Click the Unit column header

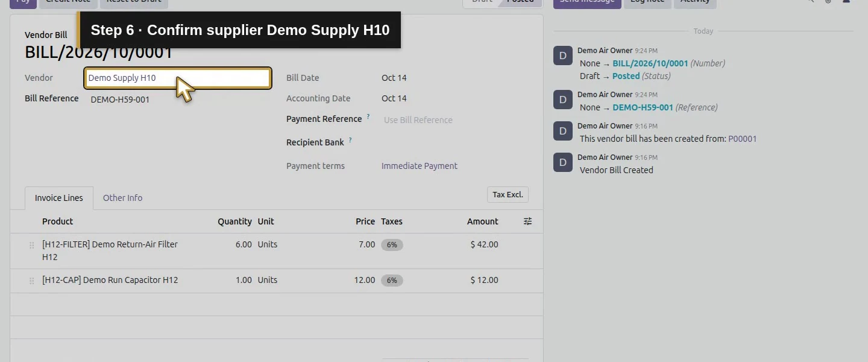(x=266, y=221)
